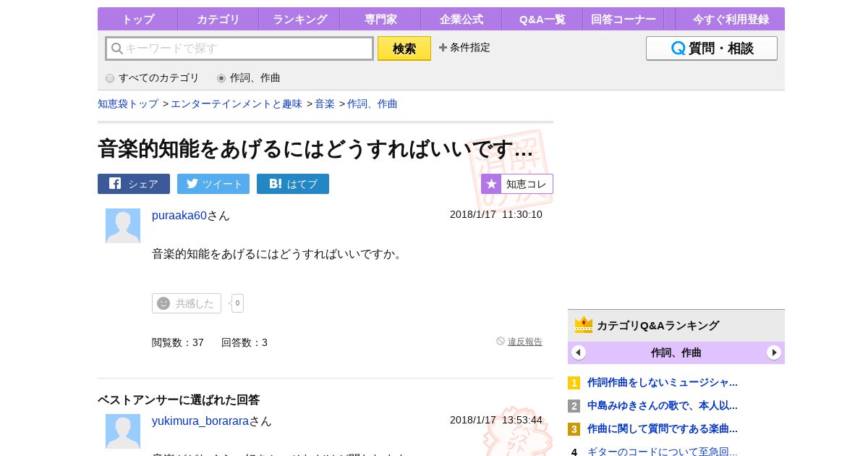Bookmark with the はてブ button
868x456 pixels.
(x=293, y=184)
